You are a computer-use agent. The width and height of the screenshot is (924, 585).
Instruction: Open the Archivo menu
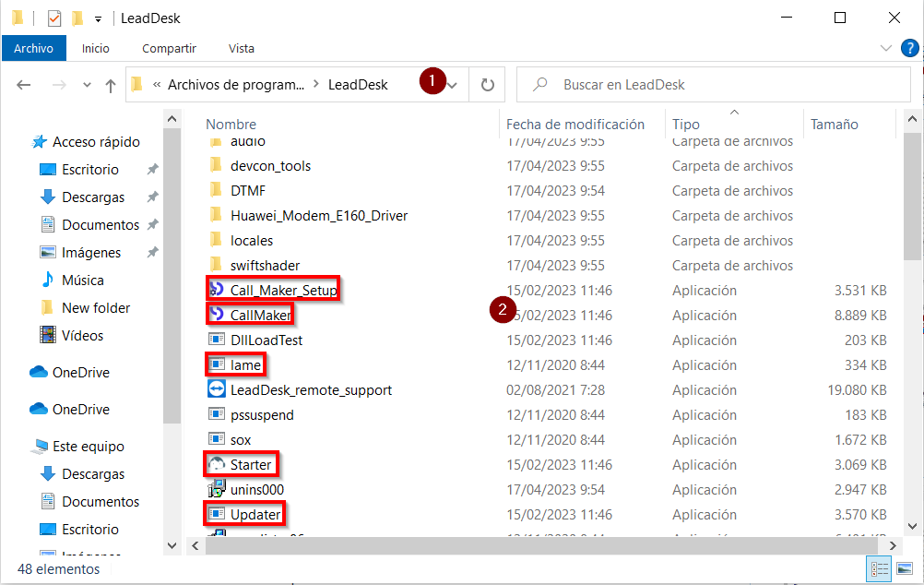point(33,48)
